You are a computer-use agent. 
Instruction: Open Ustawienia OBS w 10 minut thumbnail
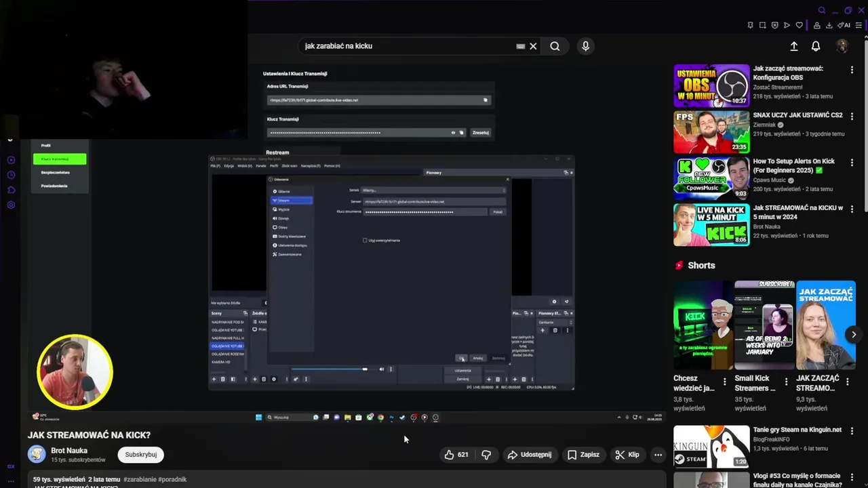point(711,86)
